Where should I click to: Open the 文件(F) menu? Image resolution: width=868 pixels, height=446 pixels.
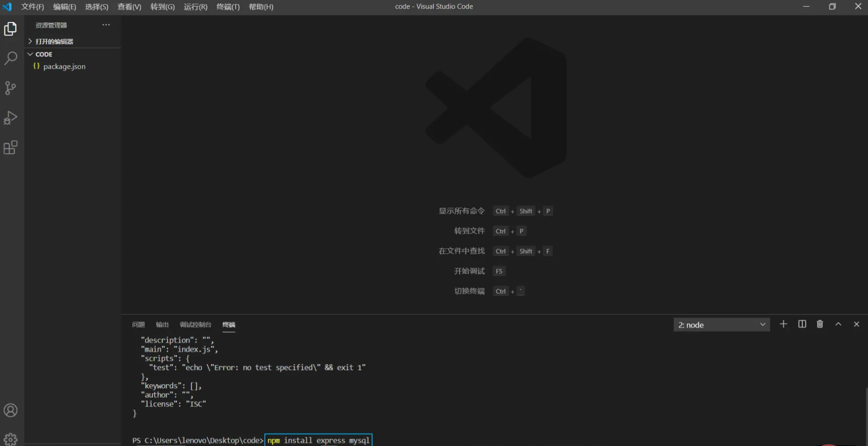tap(32, 7)
